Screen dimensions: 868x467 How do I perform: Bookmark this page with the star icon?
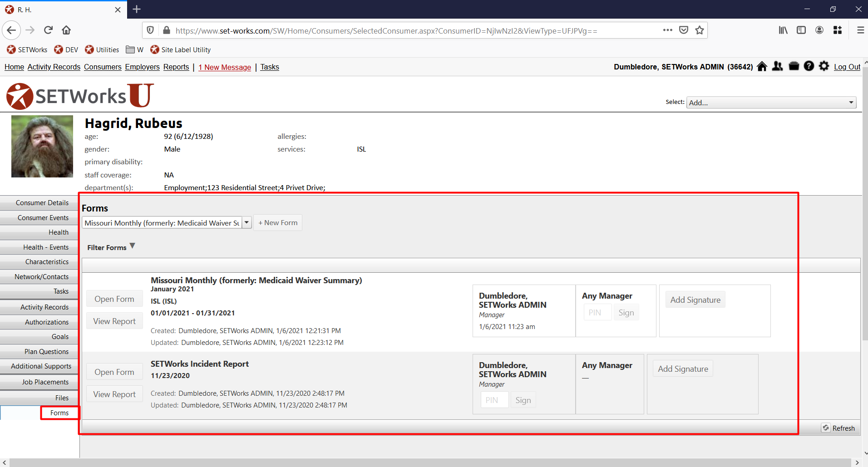(x=700, y=30)
